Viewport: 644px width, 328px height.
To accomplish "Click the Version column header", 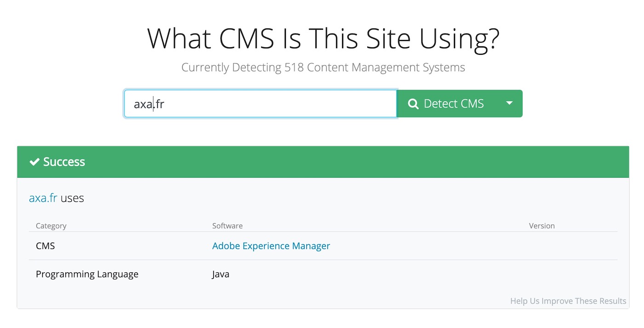I will 541,226.
